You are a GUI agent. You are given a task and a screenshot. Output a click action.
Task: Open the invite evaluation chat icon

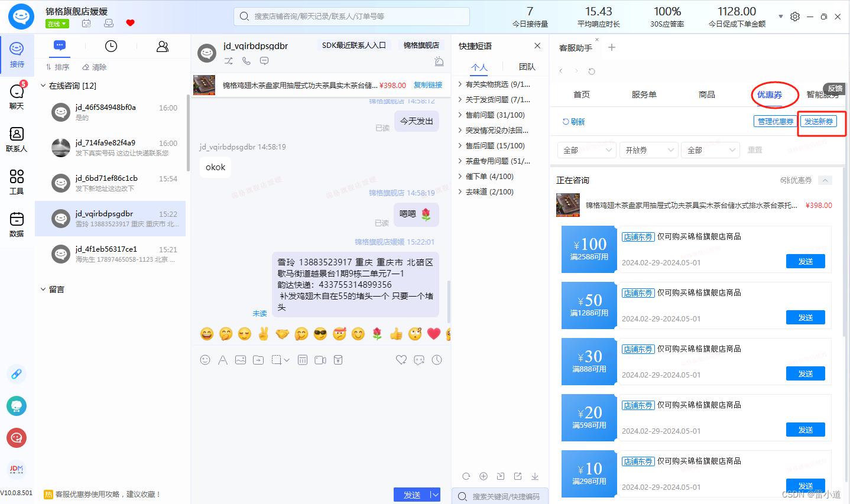pyautogui.click(x=419, y=360)
